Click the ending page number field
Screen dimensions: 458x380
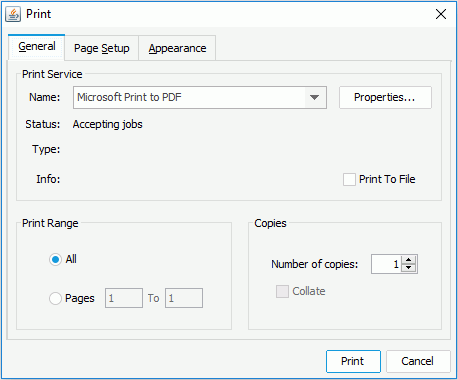click(184, 298)
